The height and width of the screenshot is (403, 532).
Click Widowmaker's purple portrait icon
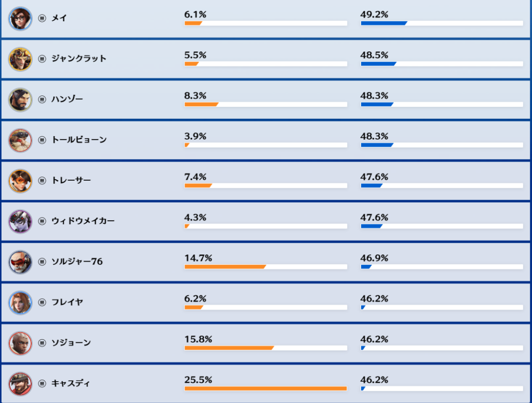[20, 221]
